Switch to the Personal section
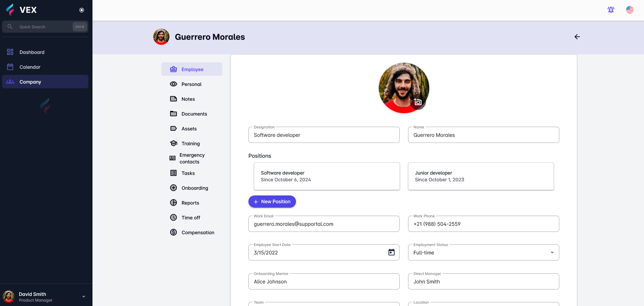This screenshot has width=644, height=306. coord(191,84)
